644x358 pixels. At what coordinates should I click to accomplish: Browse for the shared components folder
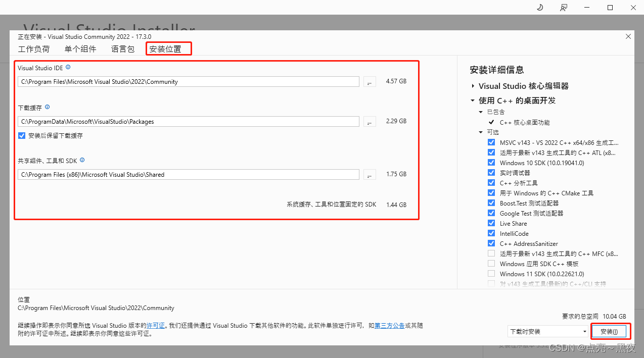[369, 174]
